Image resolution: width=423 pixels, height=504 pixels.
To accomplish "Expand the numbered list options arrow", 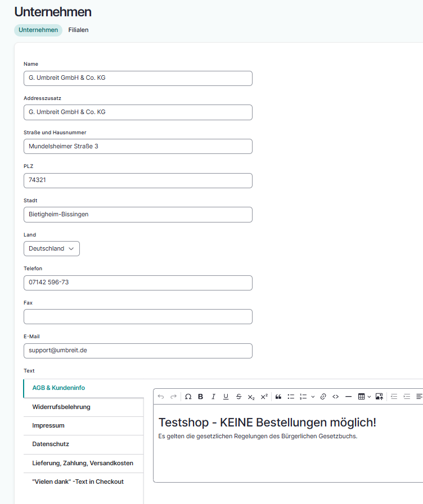I will click(x=313, y=397).
